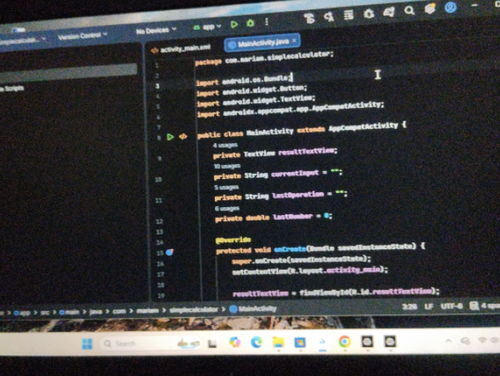Open the user account avatar icon
Image resolution: width=500 pixels, height=376 pixels.
[450, 7]
